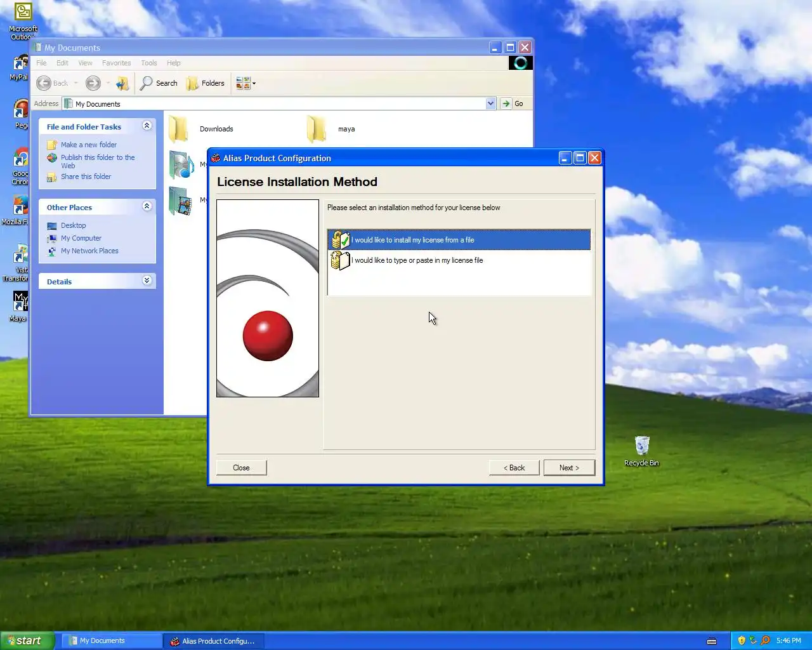Minimize the My Documents window
This screenshot has width=812, height=650.
pyautogui.click(x=495, y=48)
